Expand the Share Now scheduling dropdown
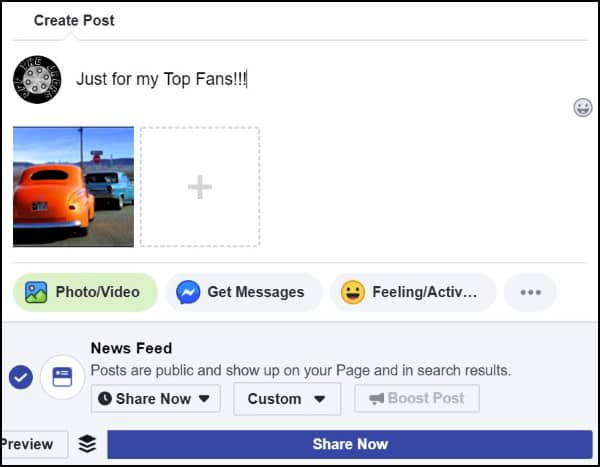 tap(155, 398)
